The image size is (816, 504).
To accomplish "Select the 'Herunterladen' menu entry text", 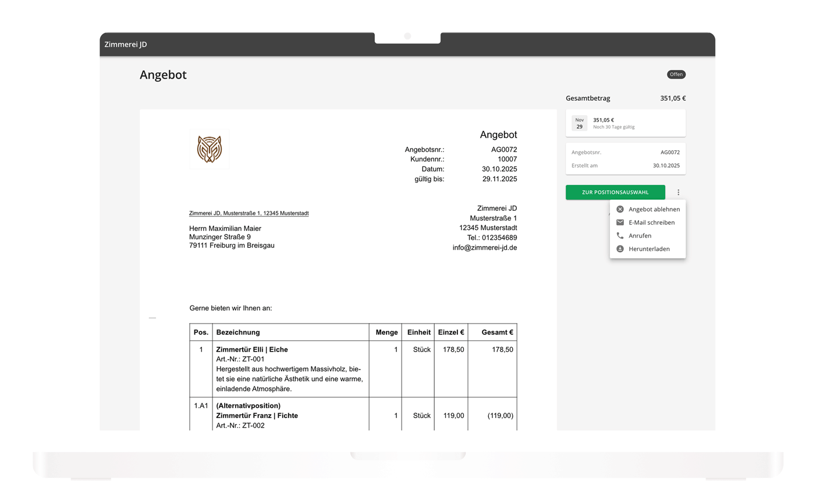I will click(649, 249).
